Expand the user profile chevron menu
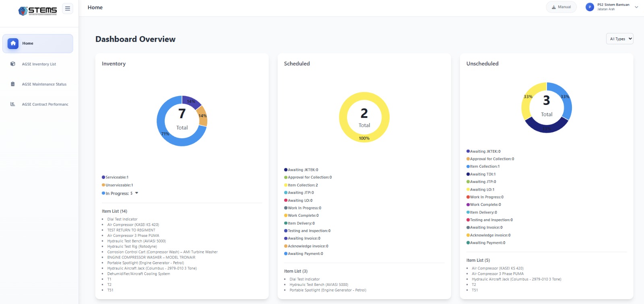The height and width of the screenshot is (304, 644). coord(636,7)
